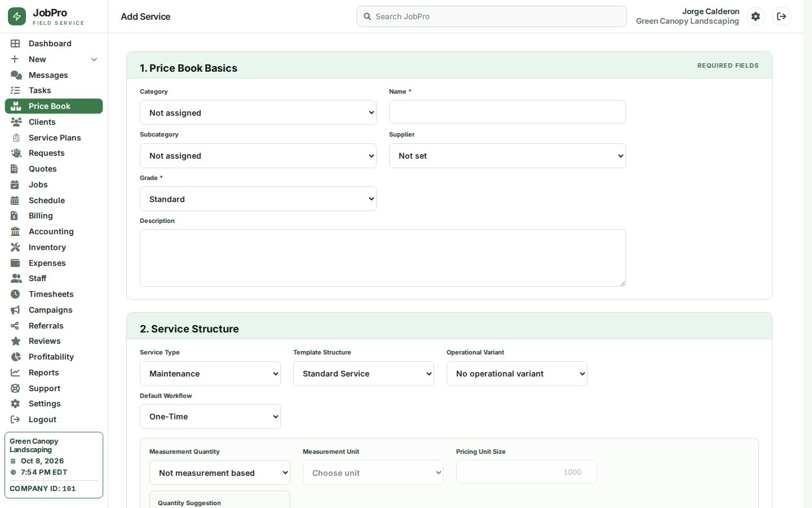Open Service Plans in sidebar
The width and height of the screenshot is (812, 508).
coord(54,138)
